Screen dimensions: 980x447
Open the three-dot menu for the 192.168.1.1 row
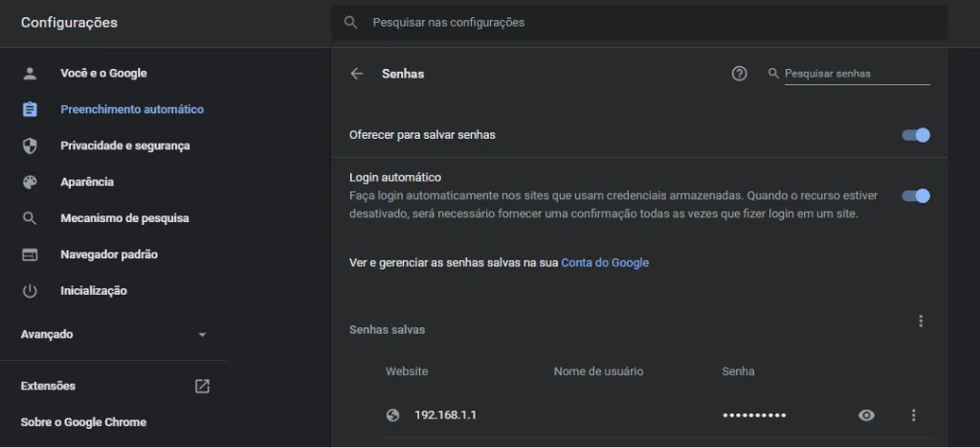(913, 415)
